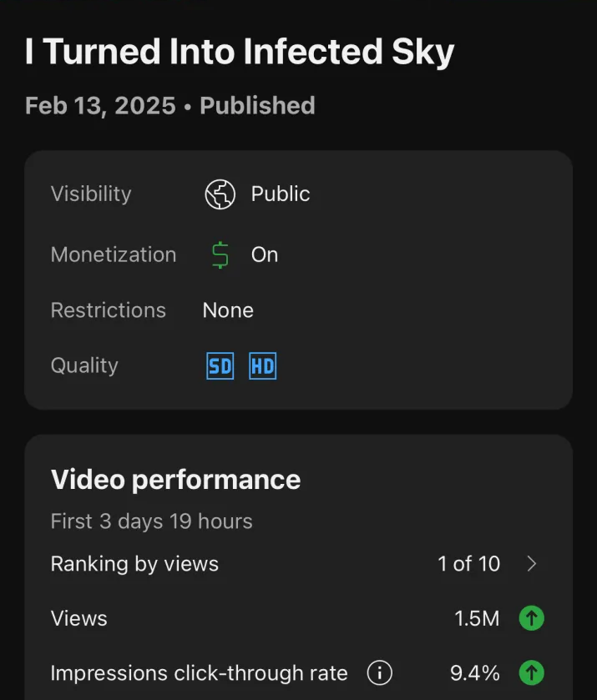Click the HD quality badge
597x700 pixels.
(x=262, y=365)
